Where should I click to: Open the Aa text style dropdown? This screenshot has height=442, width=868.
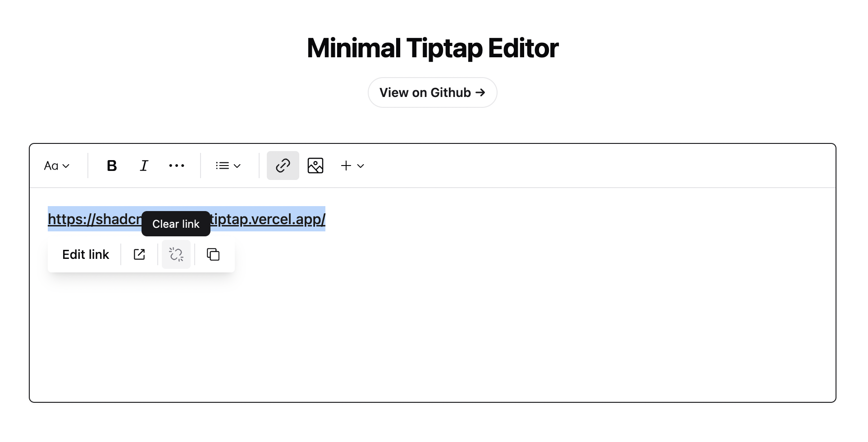tap(56, 166)
